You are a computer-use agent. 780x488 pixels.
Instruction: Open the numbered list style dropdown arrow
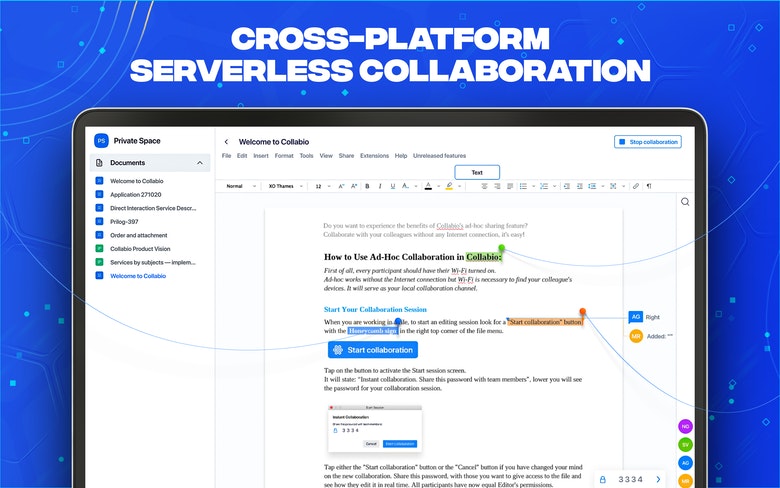(x=554, y=186)
